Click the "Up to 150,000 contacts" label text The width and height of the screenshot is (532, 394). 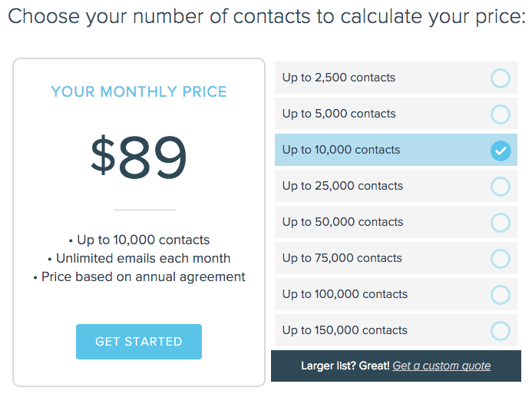[345, 330]
